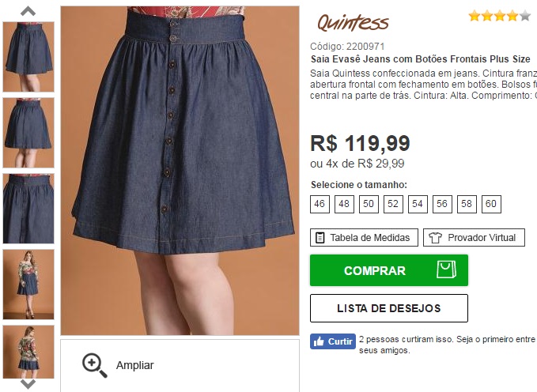Click the Facebook thumbs-up Curtir icon
This screenshot has width=537, height=392.
pos(319,341)
